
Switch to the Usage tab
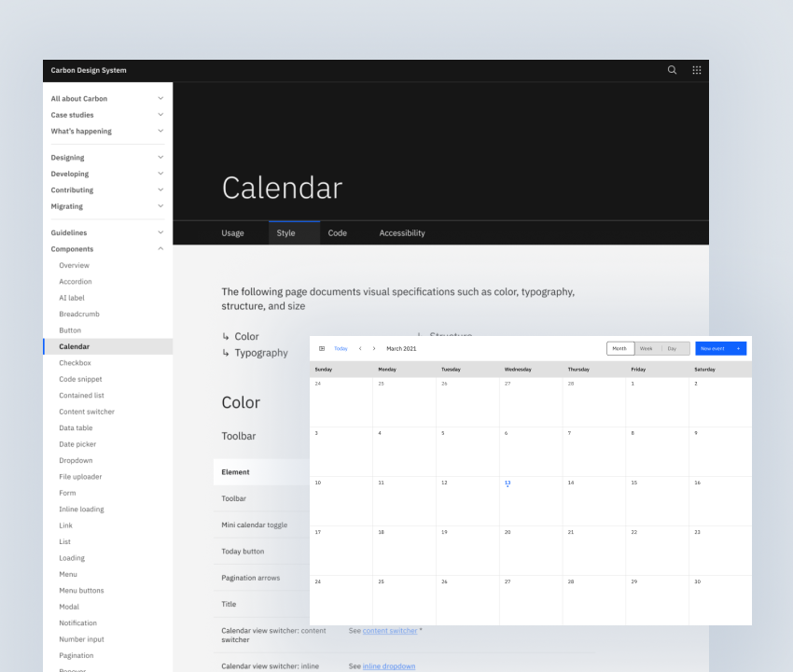(232, 232)
